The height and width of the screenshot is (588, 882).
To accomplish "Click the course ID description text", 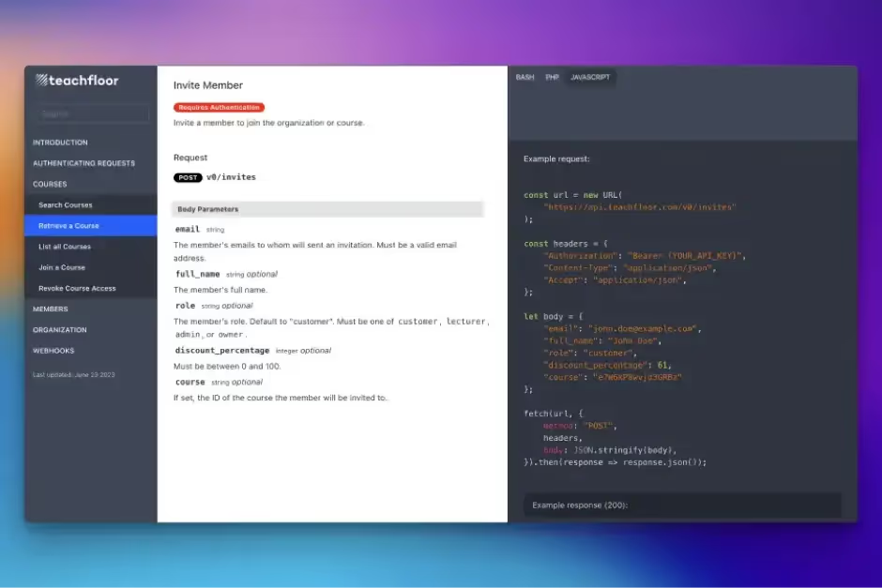I will coord(281,398).
